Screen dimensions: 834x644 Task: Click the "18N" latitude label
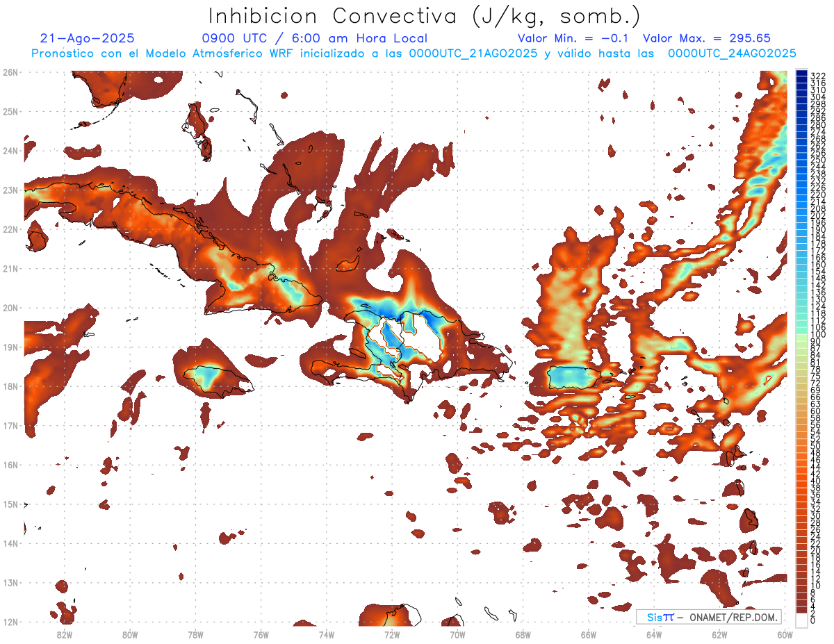(10, 386)
